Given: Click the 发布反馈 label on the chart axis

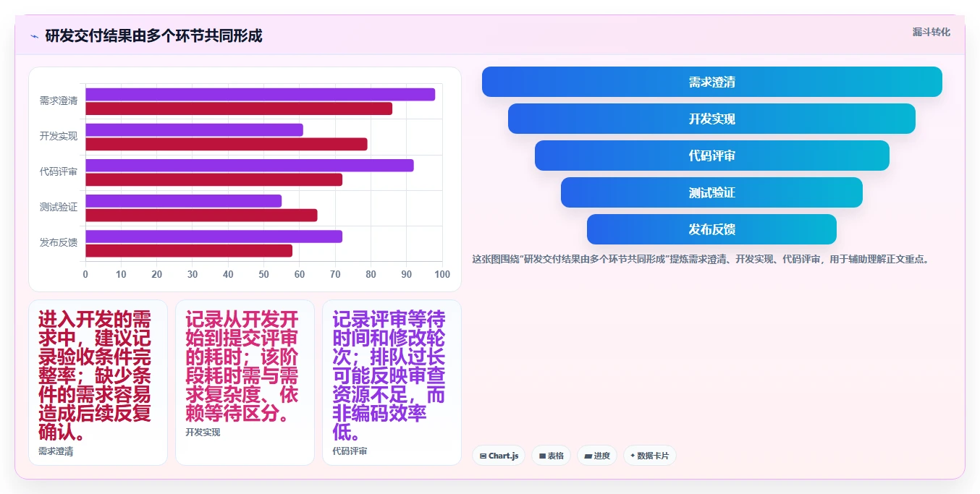Looking at the screenshot, I should click(x=59, y=242).
